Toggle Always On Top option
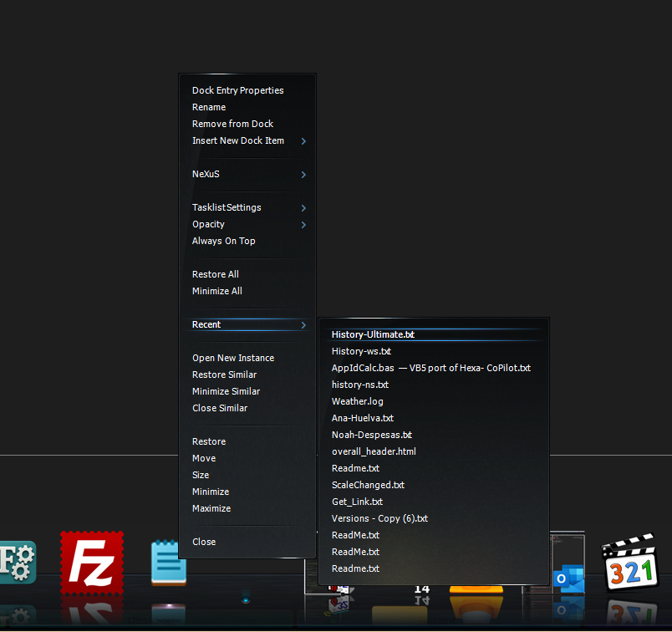 [x=223, y=241]
